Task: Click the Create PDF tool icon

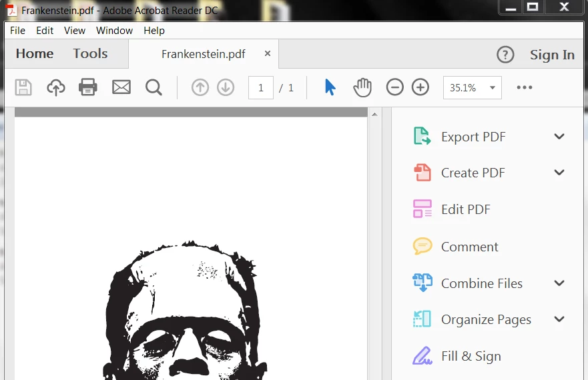Action: (422, 173)
